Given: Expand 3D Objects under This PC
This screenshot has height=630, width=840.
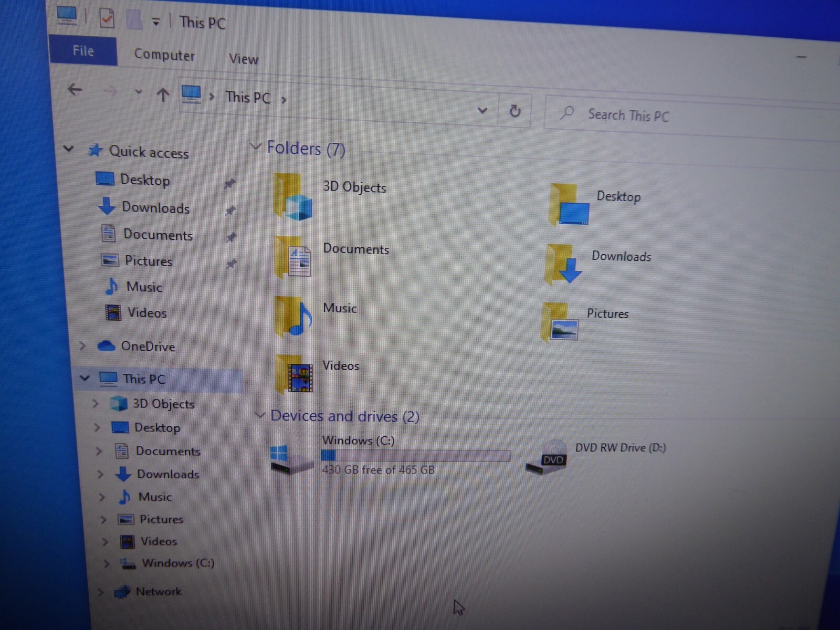Looking at the screenshot, I should [95, 403].
